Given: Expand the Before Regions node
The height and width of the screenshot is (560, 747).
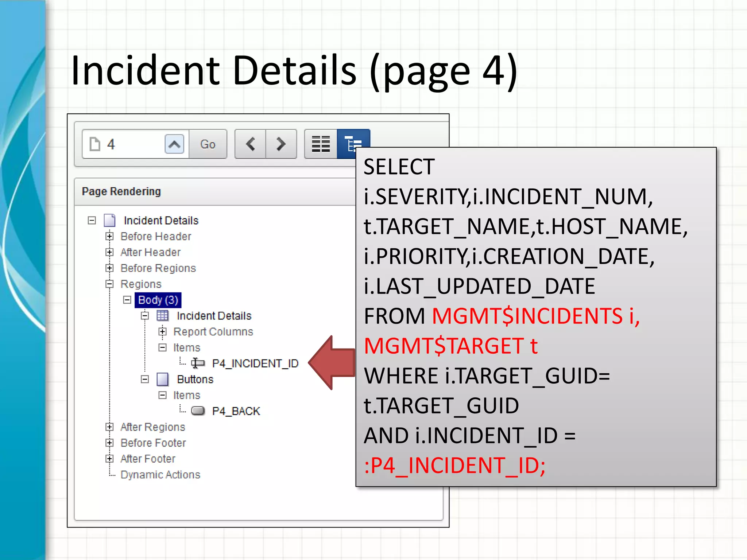Looking at the screenshot, I should pos(109,268).
